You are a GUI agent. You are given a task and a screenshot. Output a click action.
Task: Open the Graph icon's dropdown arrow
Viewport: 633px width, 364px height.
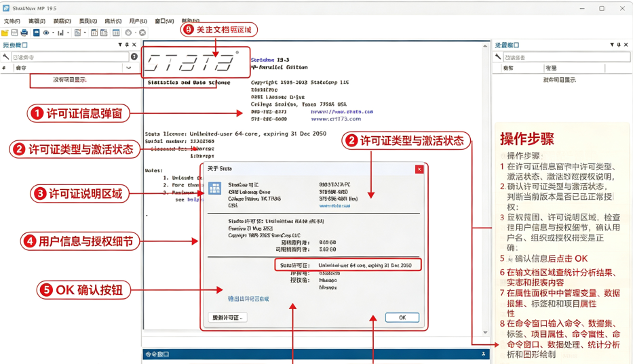68,33
